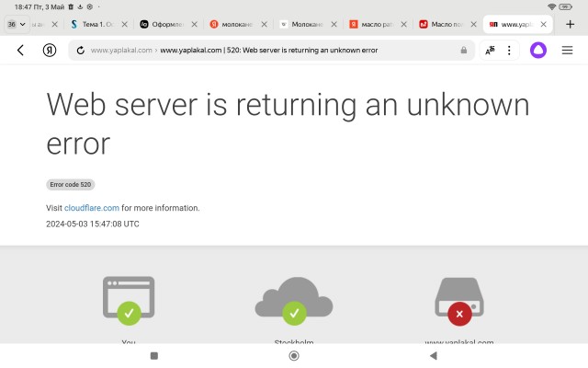
Task: Tap Android recent apps square button
Action: (154, 356)
